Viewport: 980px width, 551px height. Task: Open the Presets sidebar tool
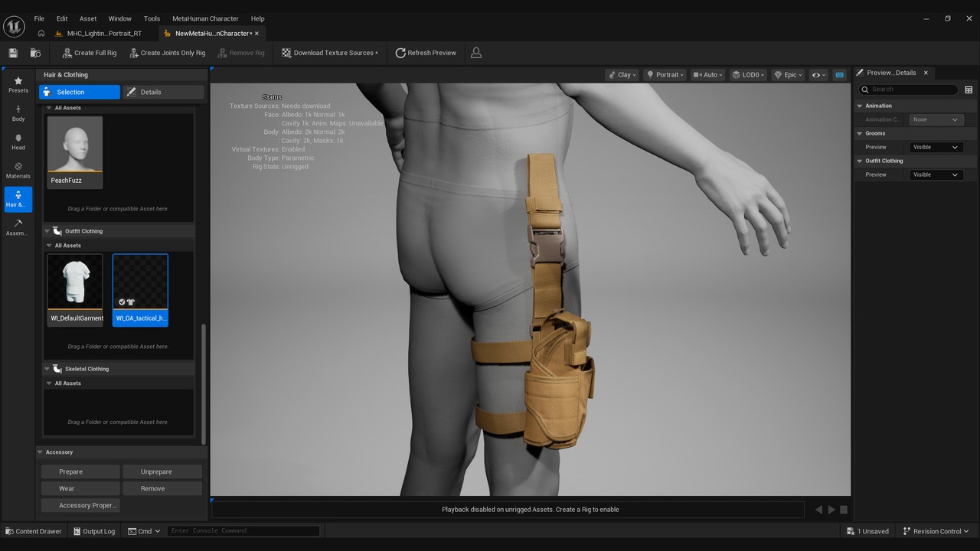(x=18, y=85)
